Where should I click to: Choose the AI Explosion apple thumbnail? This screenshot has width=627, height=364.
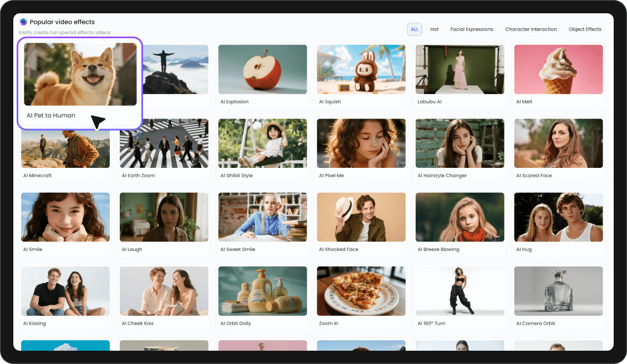coord(262,69)
